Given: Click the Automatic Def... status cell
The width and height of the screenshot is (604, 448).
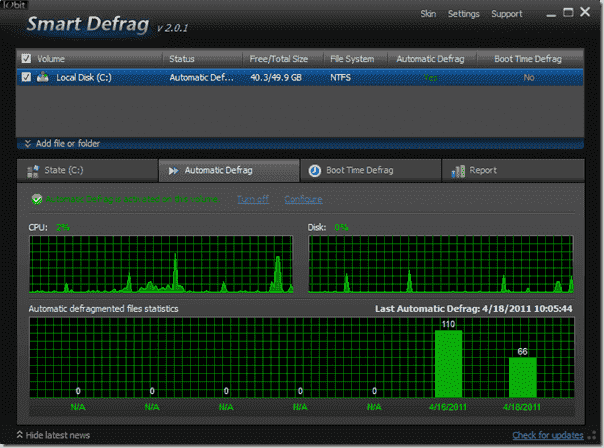Looking at the screenshot, I should (x=201, y=77).
